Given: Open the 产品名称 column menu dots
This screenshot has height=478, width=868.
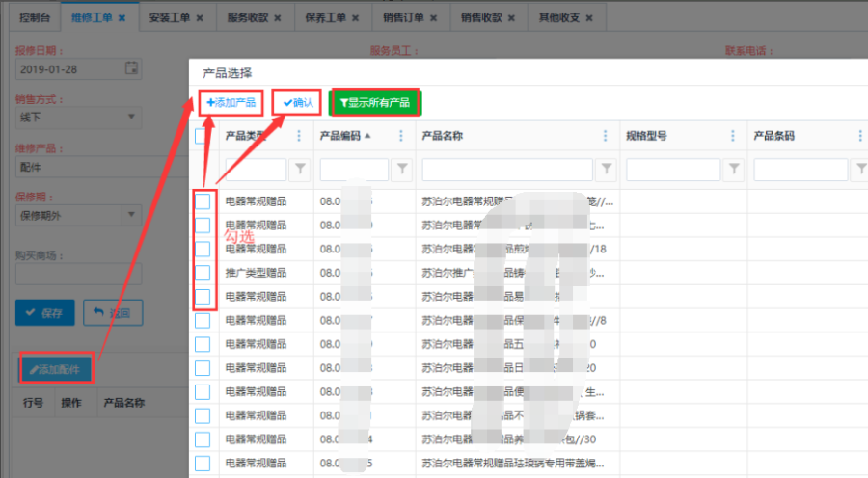Looking at the screenshot, I should [605, 136].
